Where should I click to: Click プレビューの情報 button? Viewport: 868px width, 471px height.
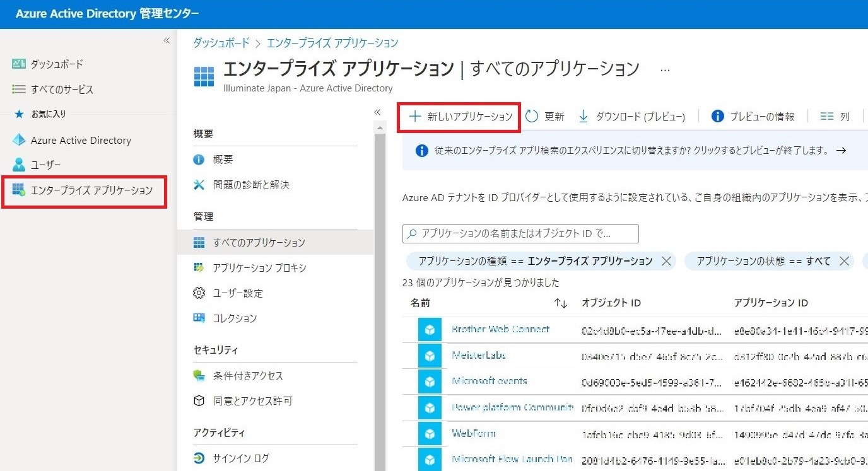pos(753,117)
